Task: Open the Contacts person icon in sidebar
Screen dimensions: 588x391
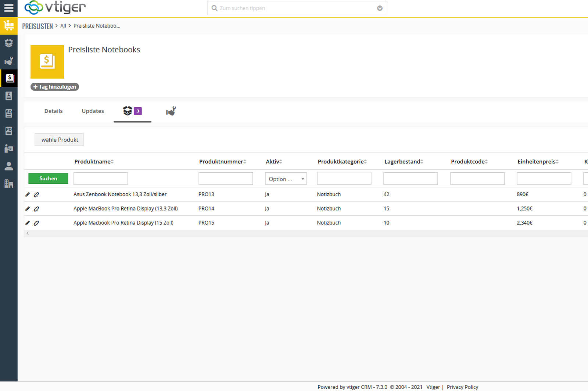Action: point(9,166)
